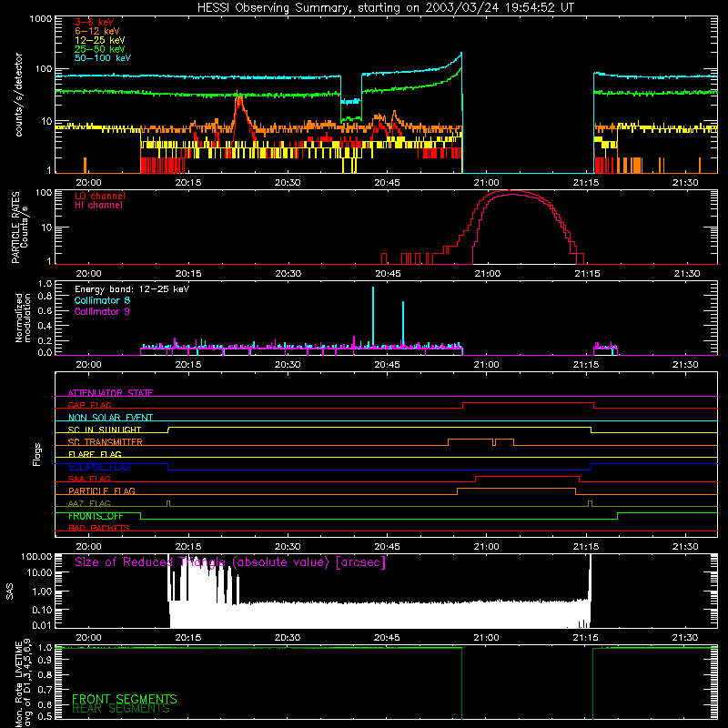This screenshot has height=728, width=728.
Task: Click the GAP_FLAG label
Action: [x=89, y=405]
